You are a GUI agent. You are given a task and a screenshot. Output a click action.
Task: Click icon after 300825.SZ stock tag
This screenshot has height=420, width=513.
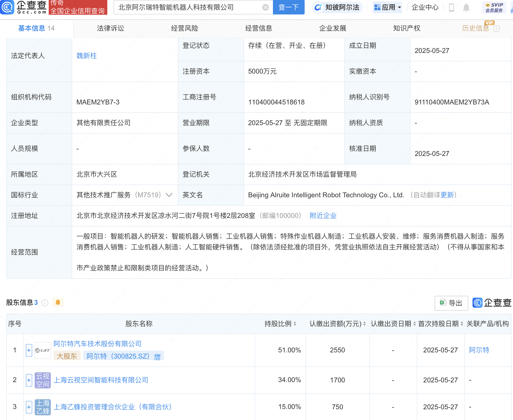pos(157,357)
